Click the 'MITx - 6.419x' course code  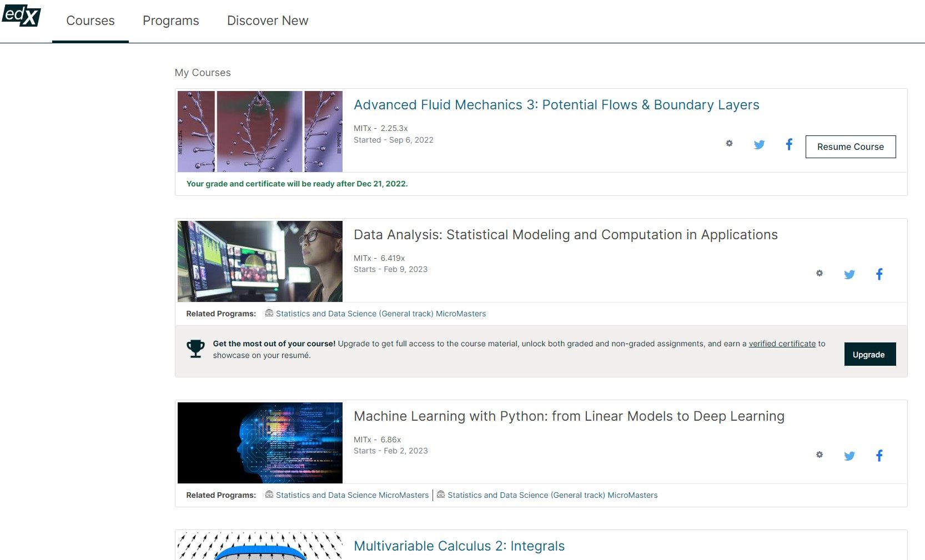pos(379,258)
